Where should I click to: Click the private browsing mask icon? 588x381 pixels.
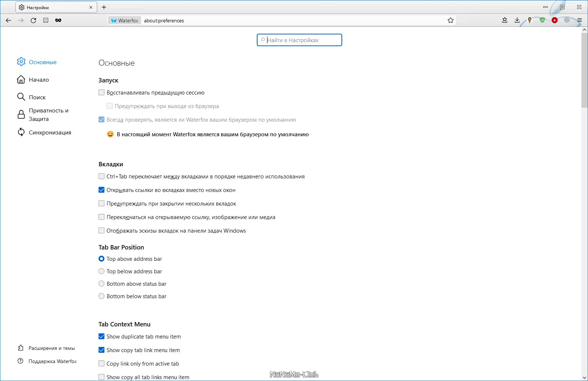click(x=58, y=20)
